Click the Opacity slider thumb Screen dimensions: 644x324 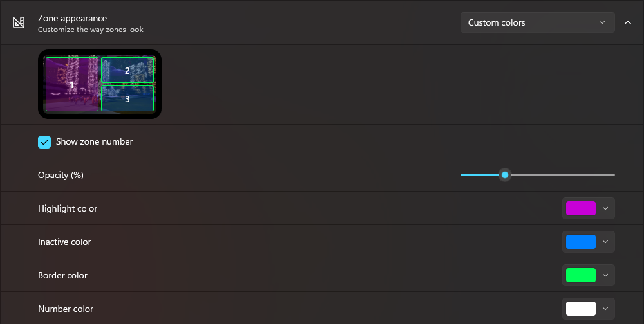pos(505,175)
